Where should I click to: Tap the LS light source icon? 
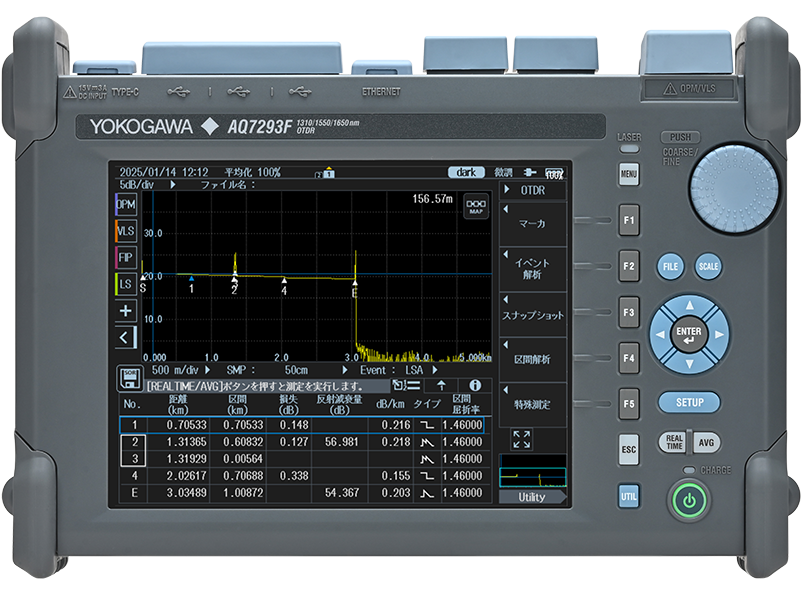click(126, 285)
